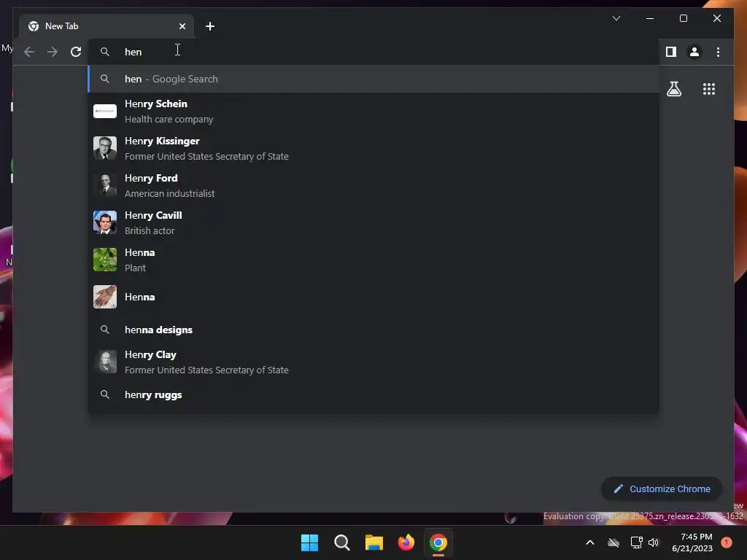The image size is (747, 560).
Task: Minimize the Chrome window
Action: coord(650,18)
